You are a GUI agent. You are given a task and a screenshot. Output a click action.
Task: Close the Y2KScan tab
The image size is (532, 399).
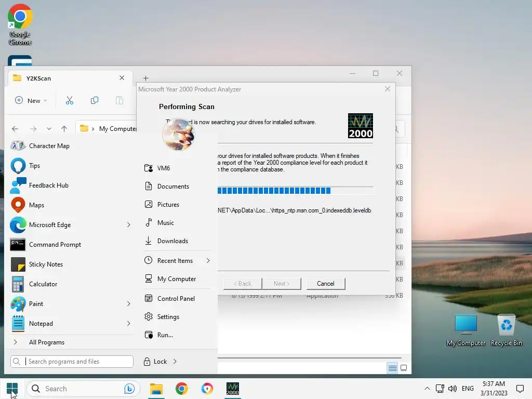[122, 78]
